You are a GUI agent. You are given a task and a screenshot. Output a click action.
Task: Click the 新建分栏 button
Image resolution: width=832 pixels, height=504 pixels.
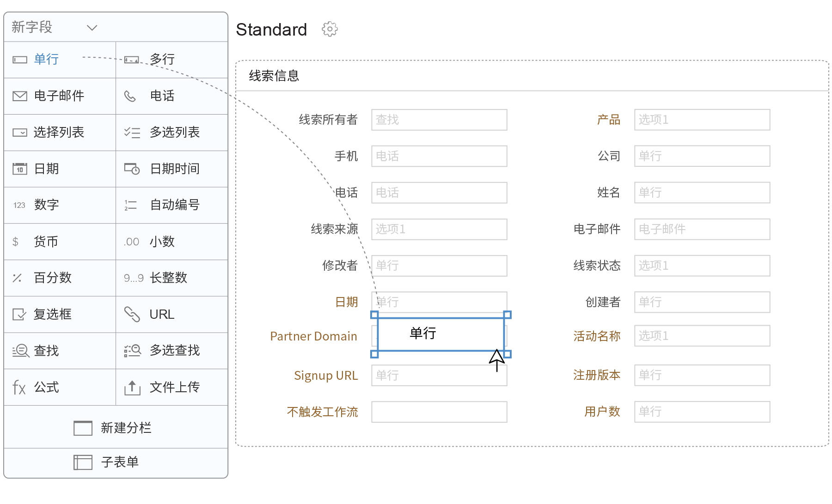coord(116,428)
